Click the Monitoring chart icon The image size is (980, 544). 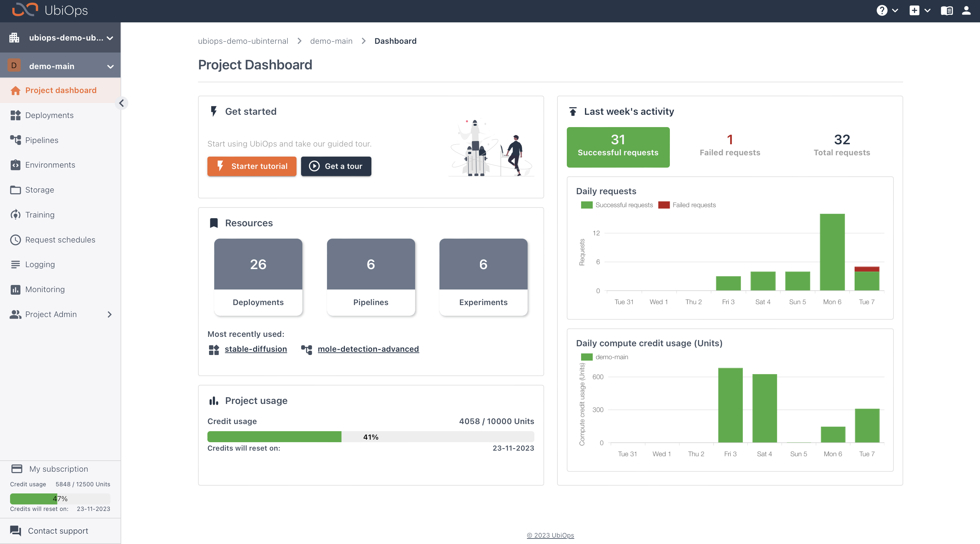pyautogui.click(x=15, y=290)
